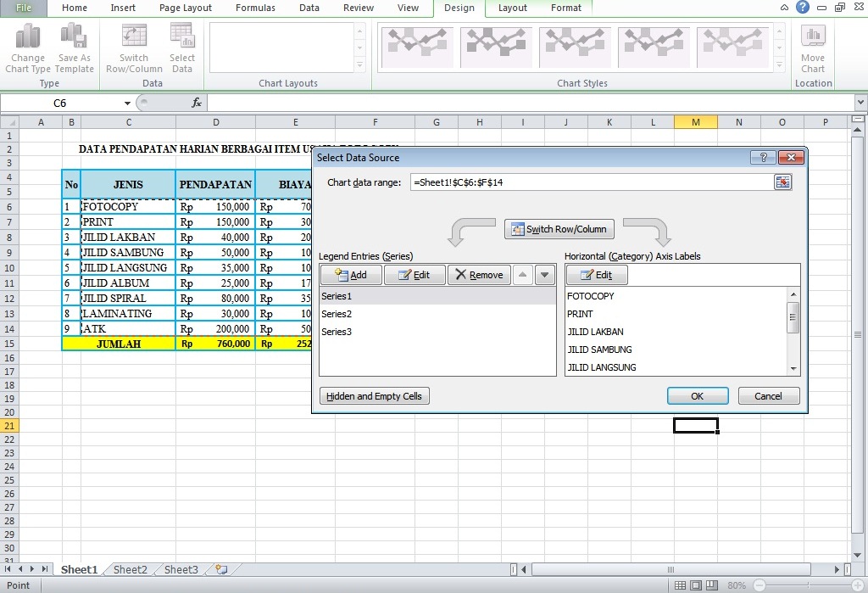The image size is (868, 593).
Task: Click the Select All corner cell
Action: (x=9, y=122)
